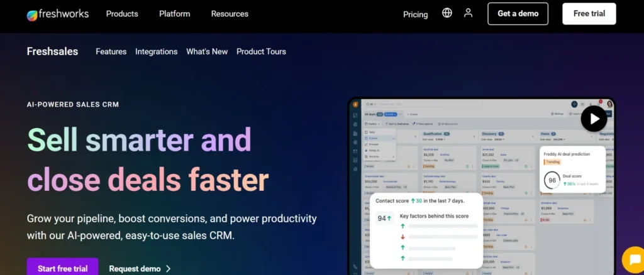Click the arrow beside Request demo

(x=168, y=269)
